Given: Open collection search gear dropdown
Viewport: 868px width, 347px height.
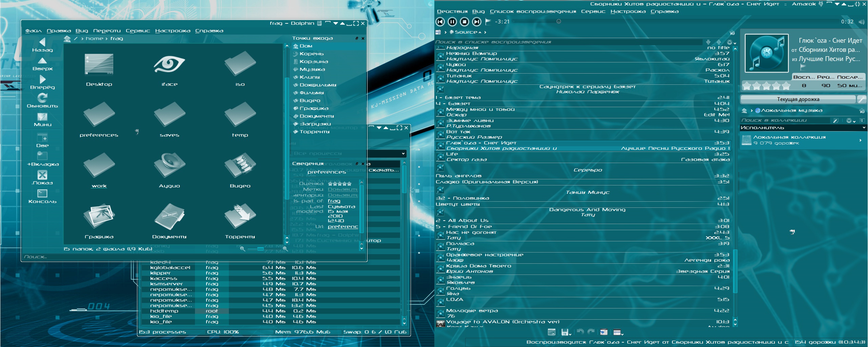Looking at the screenshot, I should [x=850, y=120].
